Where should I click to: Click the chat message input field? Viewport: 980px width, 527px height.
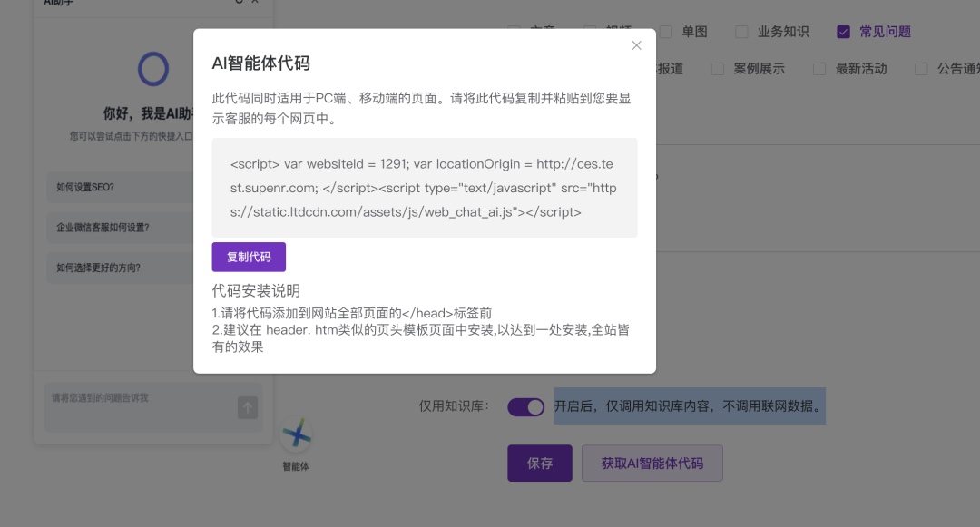136,405
